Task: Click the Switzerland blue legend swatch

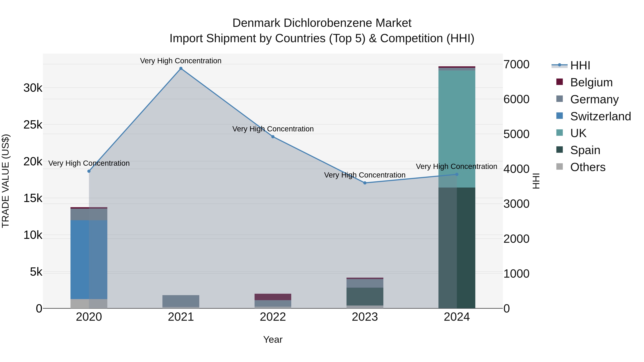Action: tap(560, 116)
